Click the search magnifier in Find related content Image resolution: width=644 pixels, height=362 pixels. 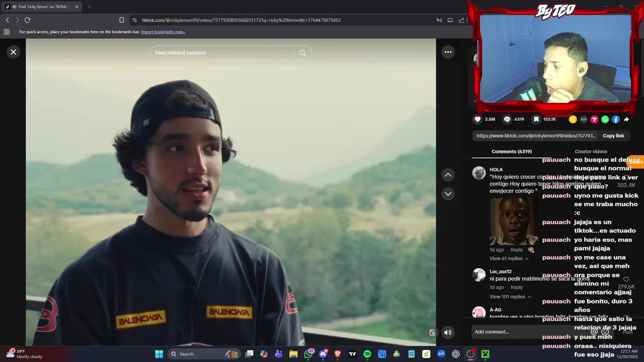tap(302, 53)
